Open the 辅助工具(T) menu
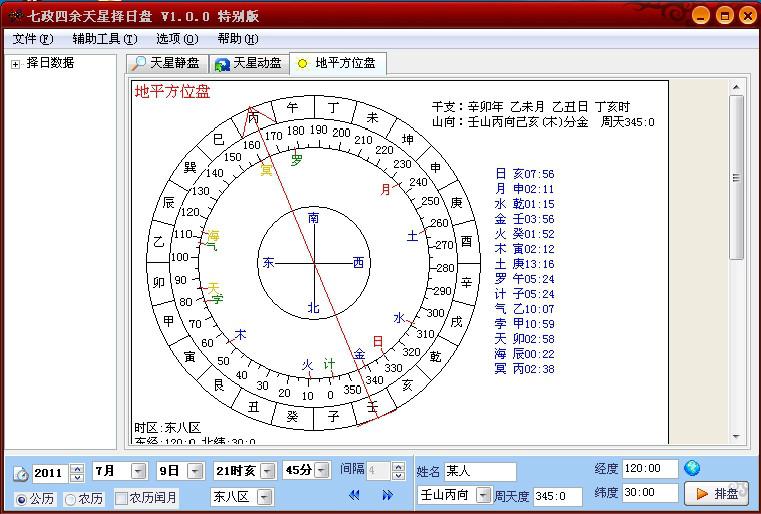Image resolution: width=761 pixels, height=514 pixels. click(105, 39)
